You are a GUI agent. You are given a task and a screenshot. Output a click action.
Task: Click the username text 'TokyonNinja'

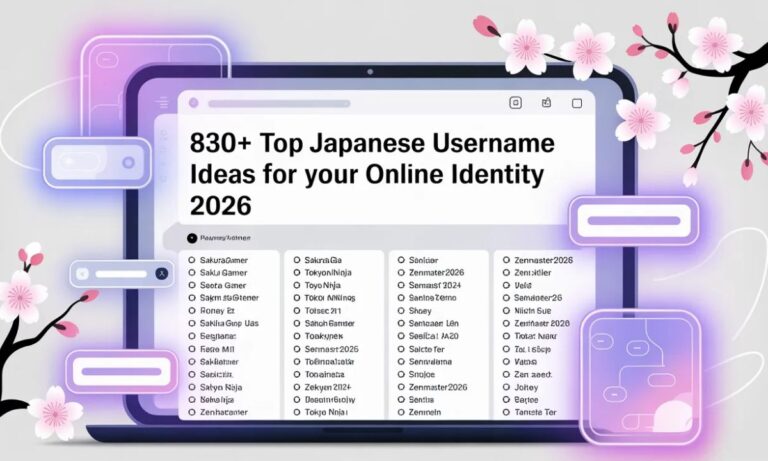328,272
